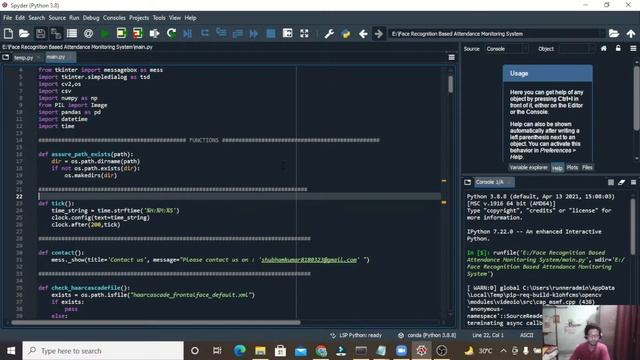Switch to the Files tab
The width and height of the screenshot is (640, 360).
tap(587, 167)
